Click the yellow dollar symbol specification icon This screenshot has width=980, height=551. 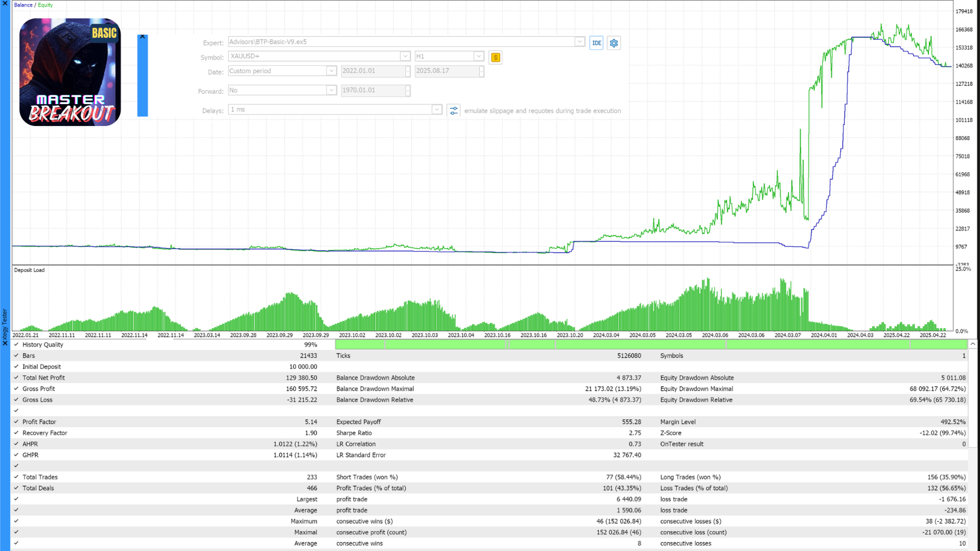[x=495, y=57]
